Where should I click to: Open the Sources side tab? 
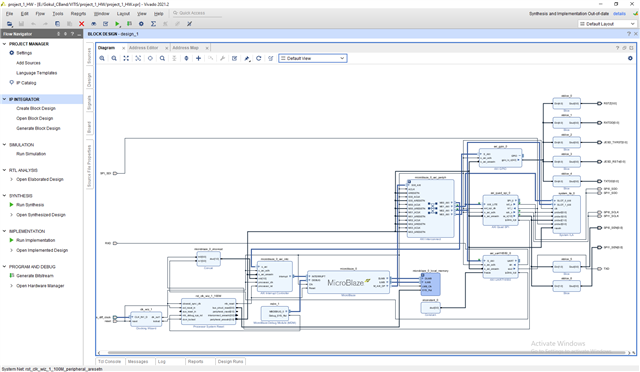point(89,56)
